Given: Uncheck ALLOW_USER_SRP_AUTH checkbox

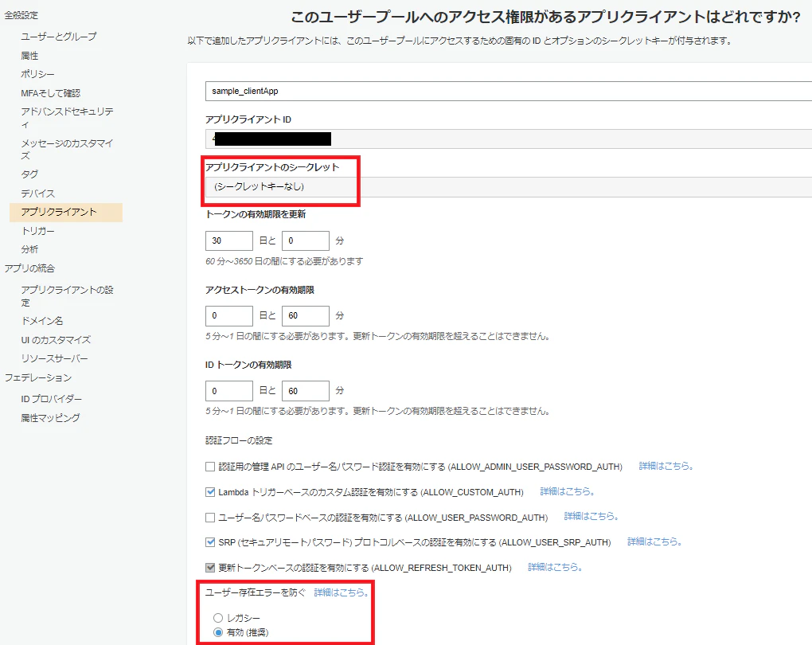Looking at the screenshot, I should (x=210, y=542).
